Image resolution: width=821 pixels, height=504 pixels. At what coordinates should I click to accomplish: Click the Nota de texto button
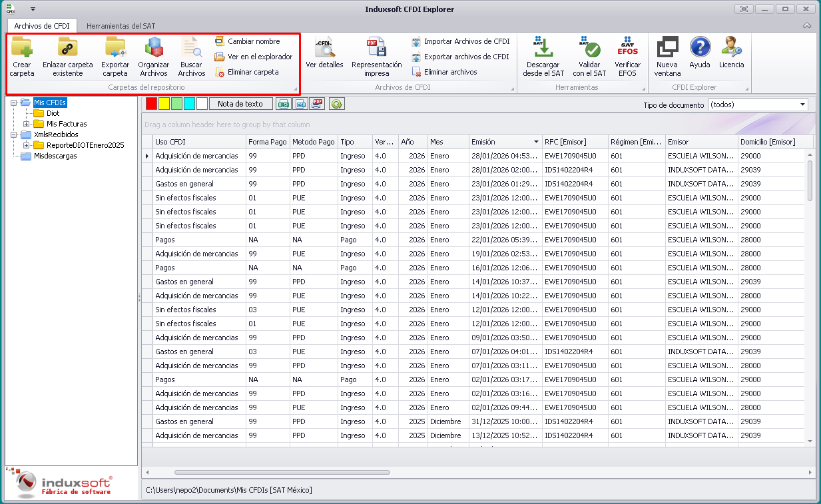(x=240, y=104)
